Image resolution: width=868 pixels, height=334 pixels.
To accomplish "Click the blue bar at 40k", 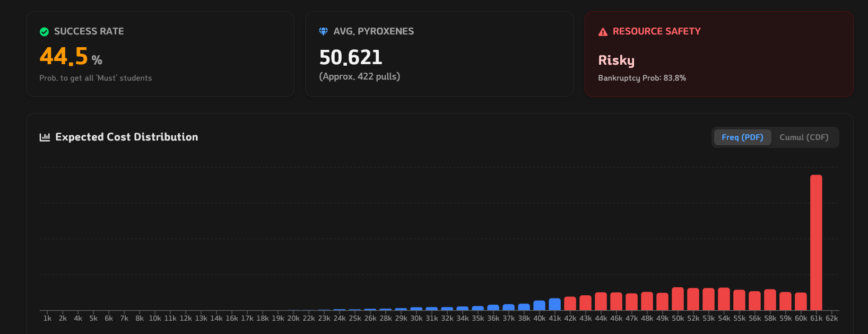I will click(540, 305).
